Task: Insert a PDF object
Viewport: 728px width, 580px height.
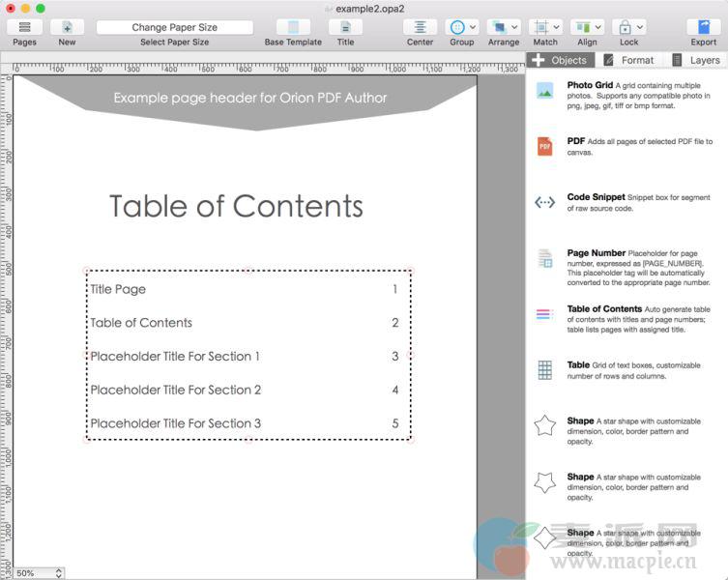Action: point(545,146)
